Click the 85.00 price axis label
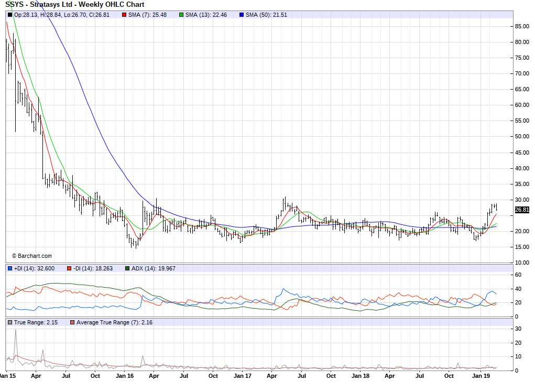The image size is (535, 392). point(522,26)
